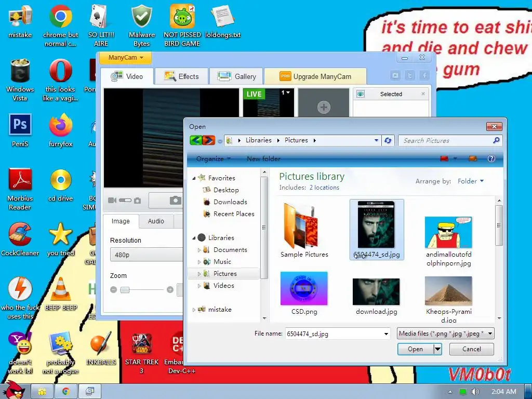The width and height of the screenshot is (532, 399).
Task: Launch the CockCleaner desktop icon
Action: (x=20, y=240)
